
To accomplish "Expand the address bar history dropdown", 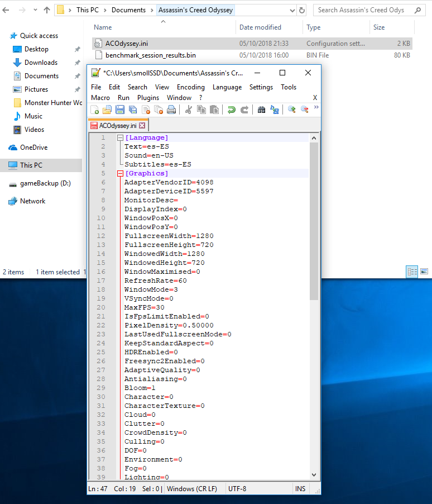I will (292, 10).
